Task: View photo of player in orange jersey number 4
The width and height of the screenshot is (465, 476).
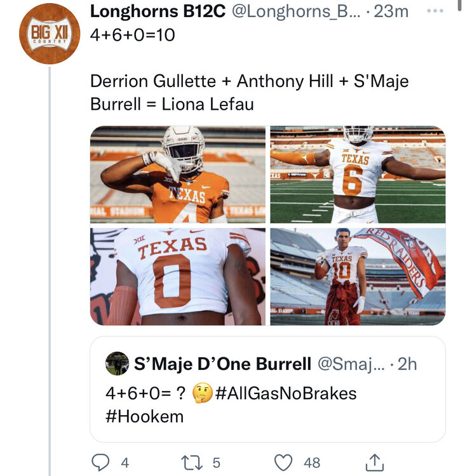Action: 178,175
